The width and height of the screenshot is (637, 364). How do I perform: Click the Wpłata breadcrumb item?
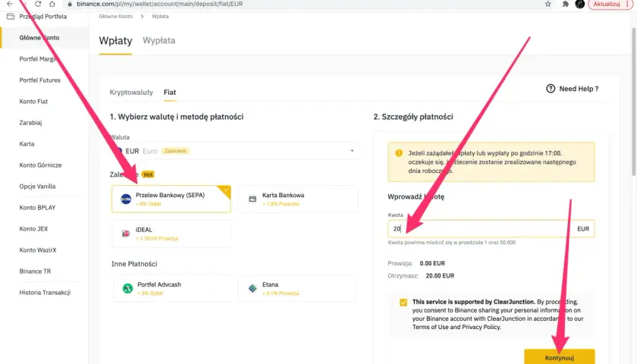[160, 16]
